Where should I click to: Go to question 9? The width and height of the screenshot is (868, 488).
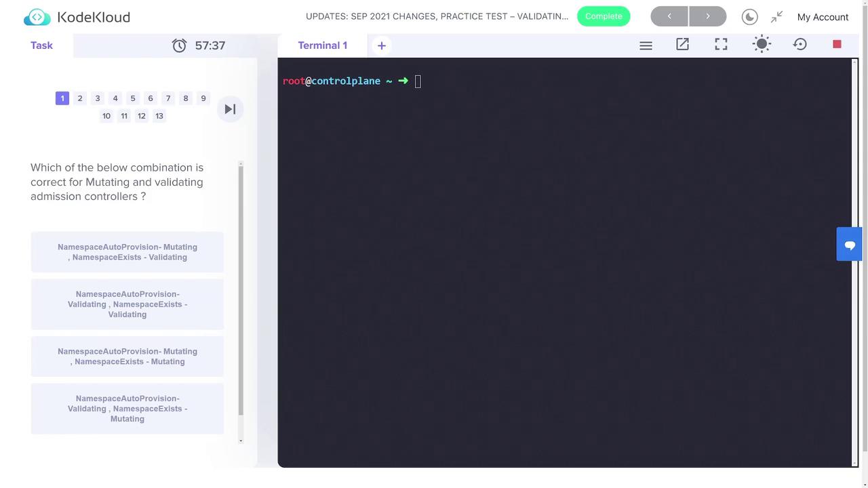click(203, 98)
